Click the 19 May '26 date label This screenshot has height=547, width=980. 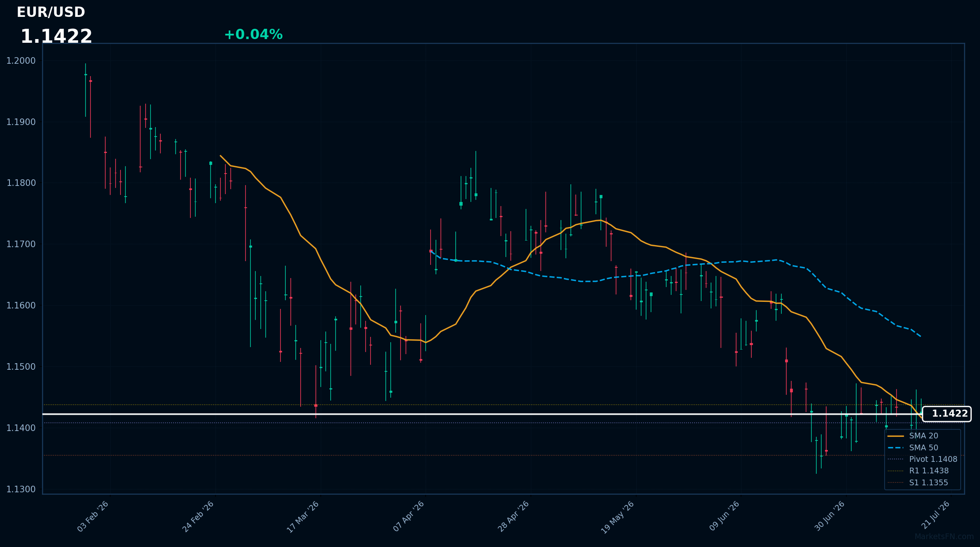tap(618, 517)
